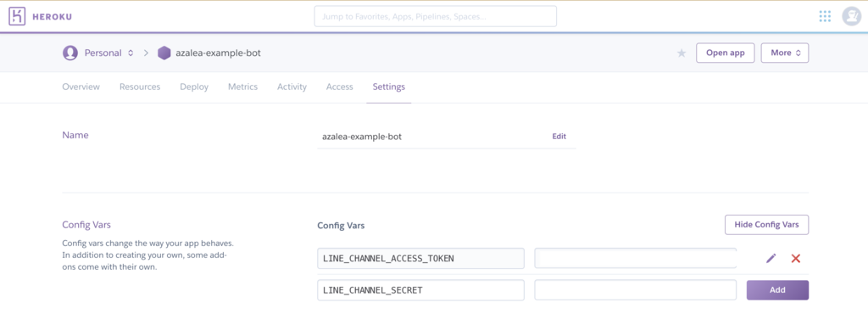
Task: Switch to the Deploy tab
Action: click(194, 87)
